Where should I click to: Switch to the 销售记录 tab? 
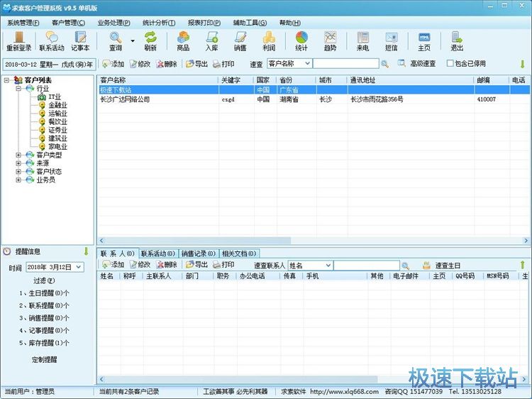pos(198,253)
